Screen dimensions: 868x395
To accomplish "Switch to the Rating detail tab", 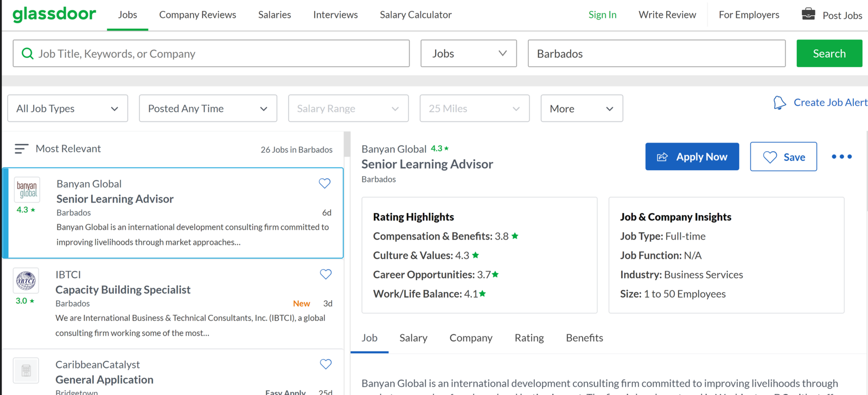I will (529, 338).
